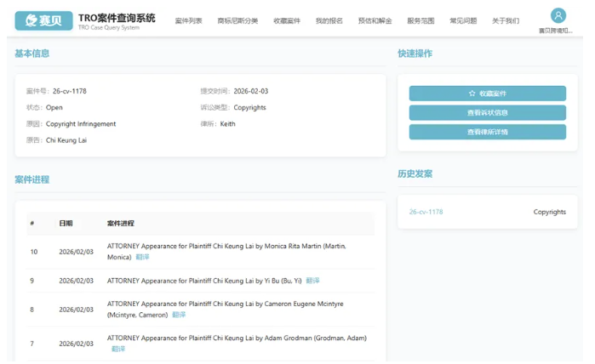Translate the Adam Grodman appearance entry
Viewport: 595px width, 364px height.
click(x=118, y=349)
